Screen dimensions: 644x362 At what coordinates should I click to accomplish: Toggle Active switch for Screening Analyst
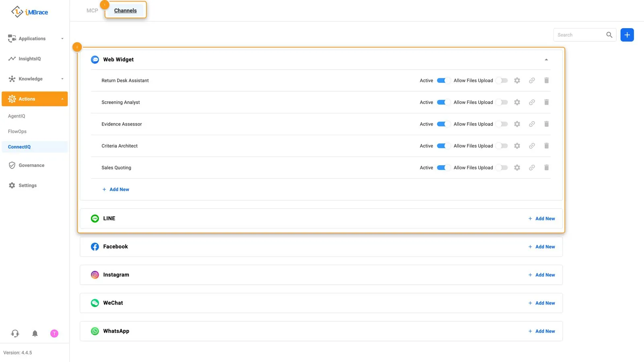[x=444, y=102]
